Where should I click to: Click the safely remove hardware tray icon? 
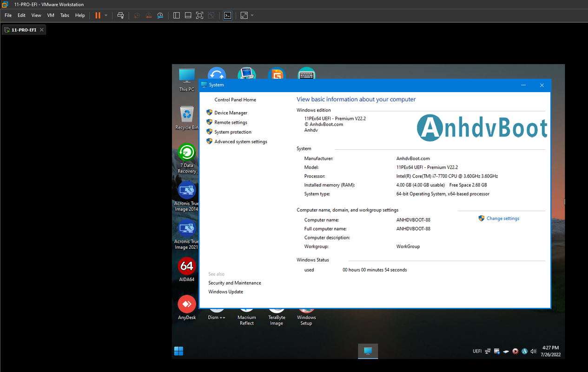(506, 352)
